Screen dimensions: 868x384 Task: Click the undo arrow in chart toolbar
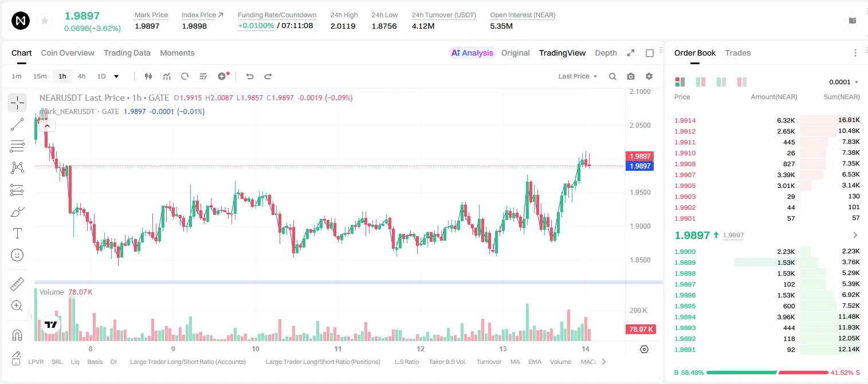(249, 76)
